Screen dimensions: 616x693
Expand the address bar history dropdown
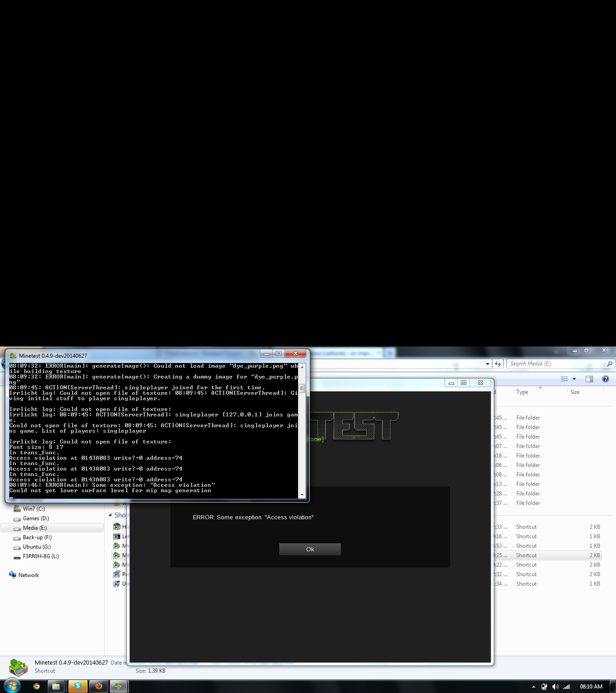(x=487, y=364)
